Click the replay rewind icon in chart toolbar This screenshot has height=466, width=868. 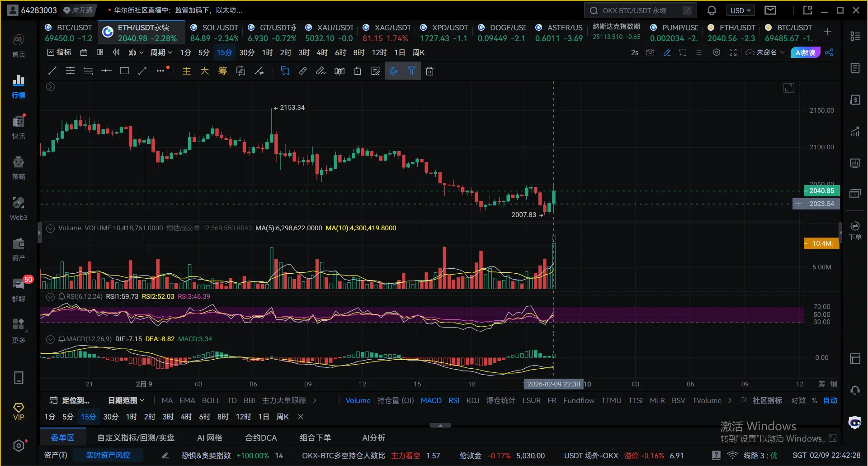point(116,52)
